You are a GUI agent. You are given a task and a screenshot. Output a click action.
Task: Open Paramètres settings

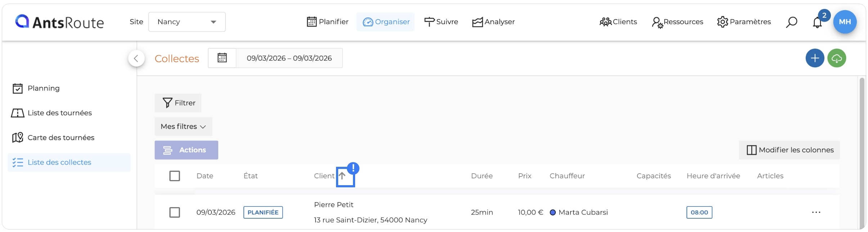pyautogui.click(x=744, y=22)
